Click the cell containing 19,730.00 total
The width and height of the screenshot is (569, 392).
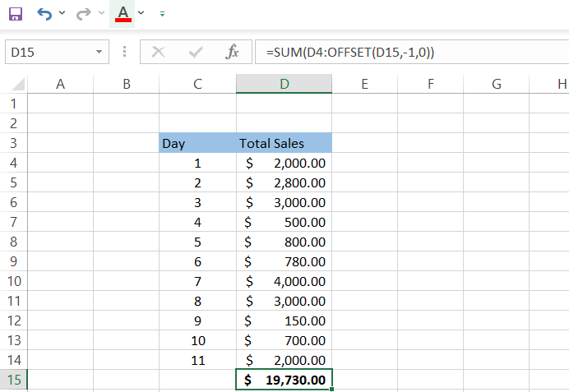pos(284,380)
